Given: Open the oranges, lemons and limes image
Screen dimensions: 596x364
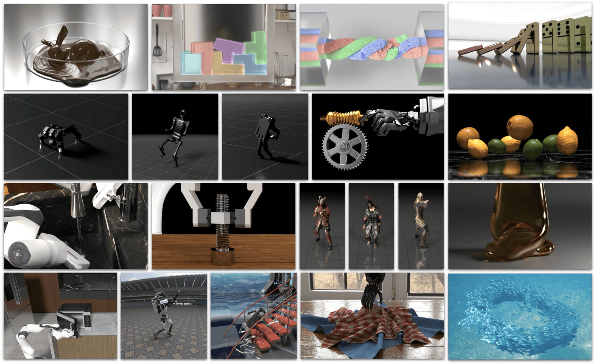Looking at the screenshot, I should [520, 136].
